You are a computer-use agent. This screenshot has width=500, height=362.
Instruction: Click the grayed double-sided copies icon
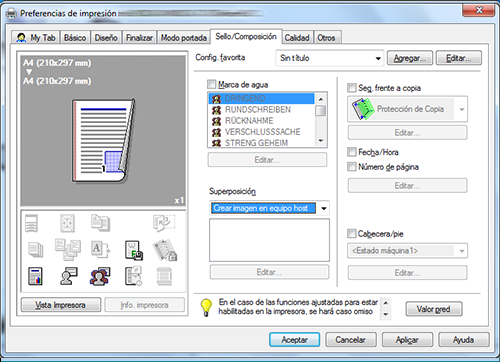(x=100, y=223)
